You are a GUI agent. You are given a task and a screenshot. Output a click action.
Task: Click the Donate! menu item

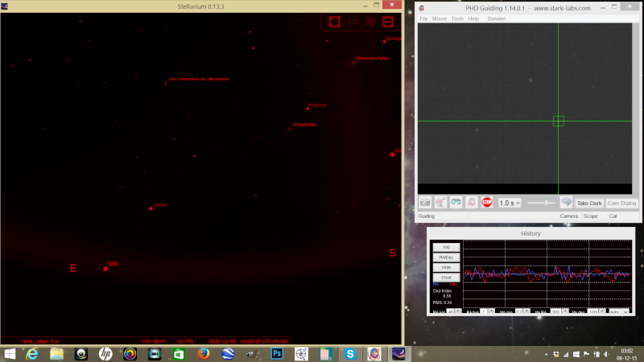click(x=496, y=19)
